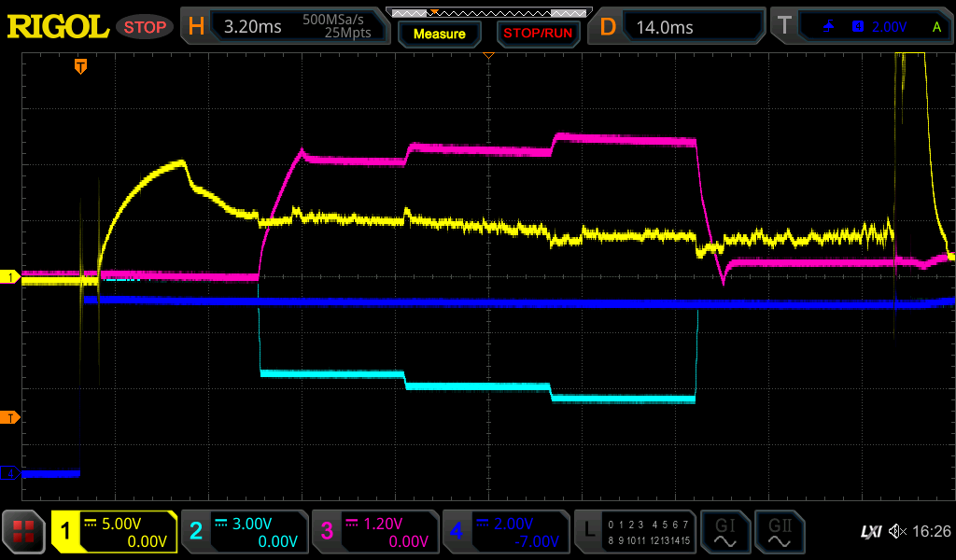Open the Measure menu

[439, 34]
